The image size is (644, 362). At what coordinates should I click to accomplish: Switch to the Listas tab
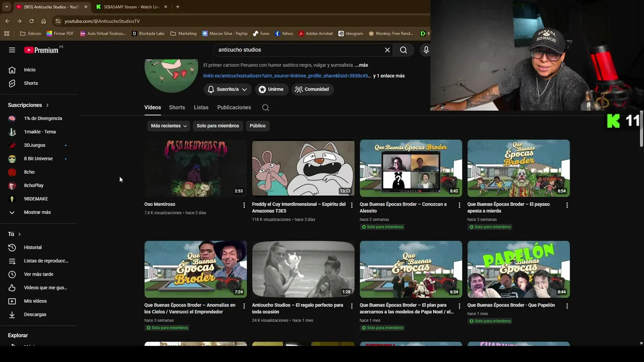click(x=201, y=108)
